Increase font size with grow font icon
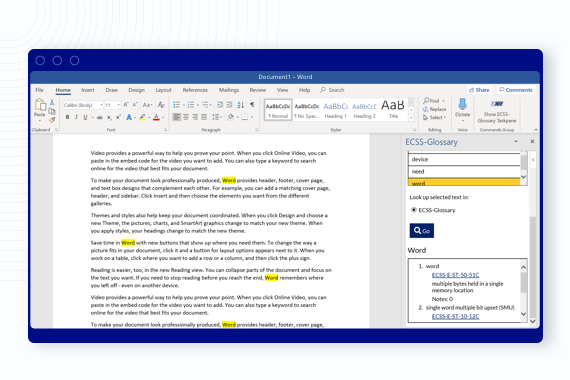The height and width of the screenshot is (380, 570). coord(126,105)
